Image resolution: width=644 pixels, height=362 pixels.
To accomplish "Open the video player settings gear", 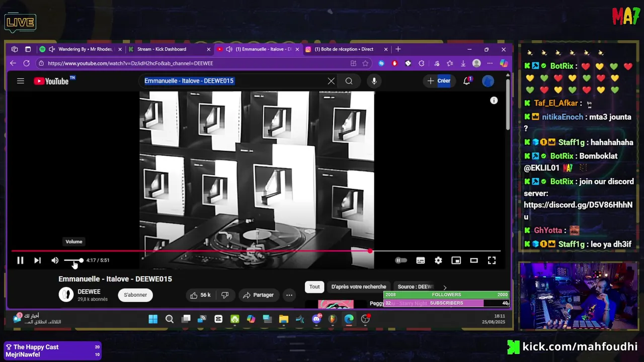I will click(x=438, y=260).
